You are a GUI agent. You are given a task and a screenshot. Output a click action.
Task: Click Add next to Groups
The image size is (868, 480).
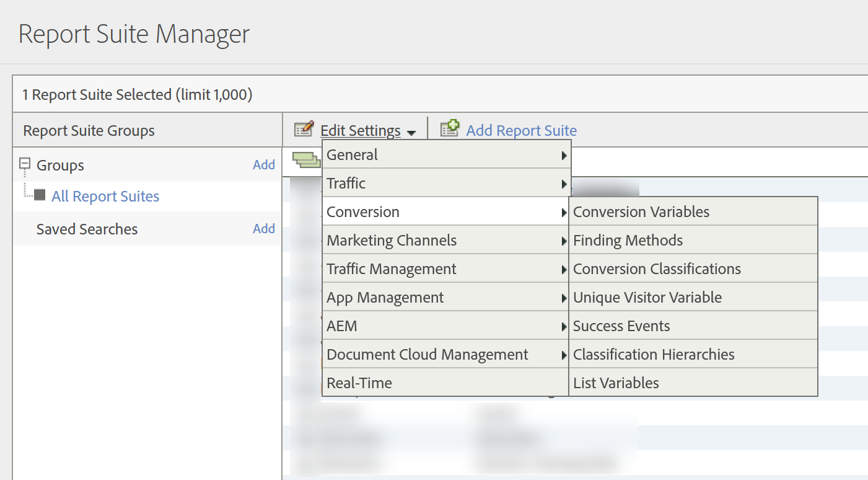[x=264, y=164]
